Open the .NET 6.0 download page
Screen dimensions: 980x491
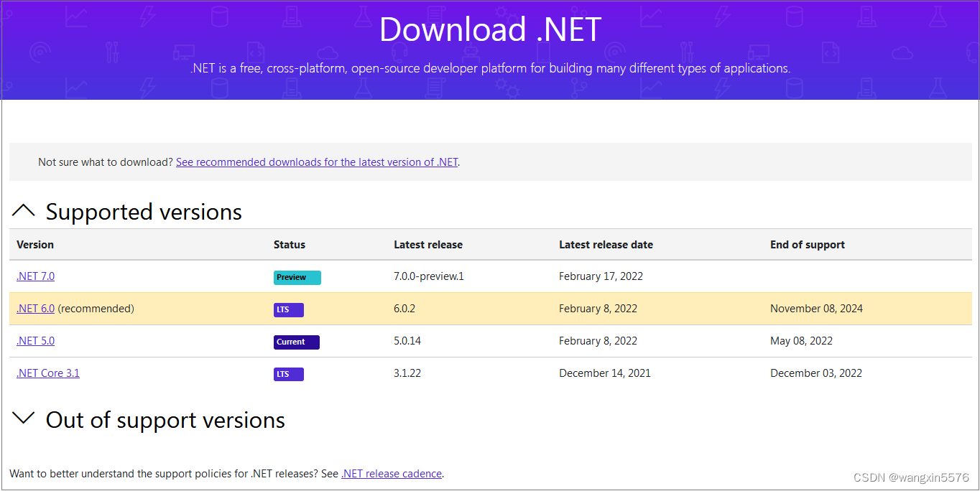pos(34,308)
